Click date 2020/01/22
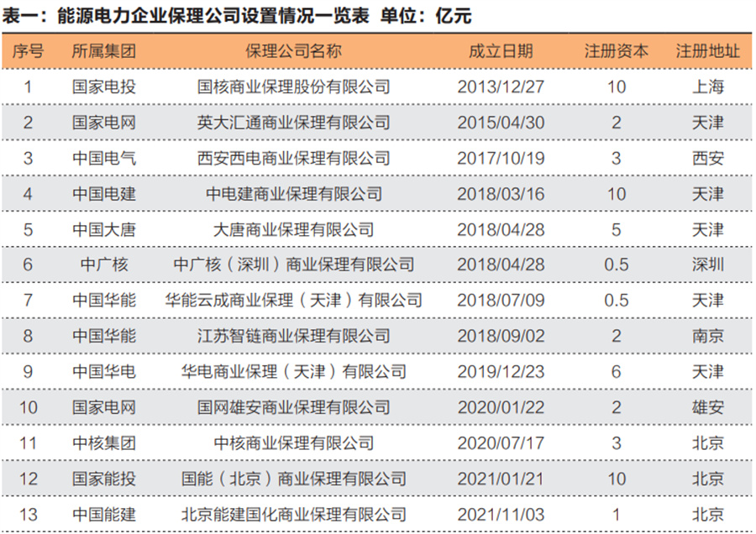Image resolution: width=756 pixels, height=534 pixels. tap(501, 407)
